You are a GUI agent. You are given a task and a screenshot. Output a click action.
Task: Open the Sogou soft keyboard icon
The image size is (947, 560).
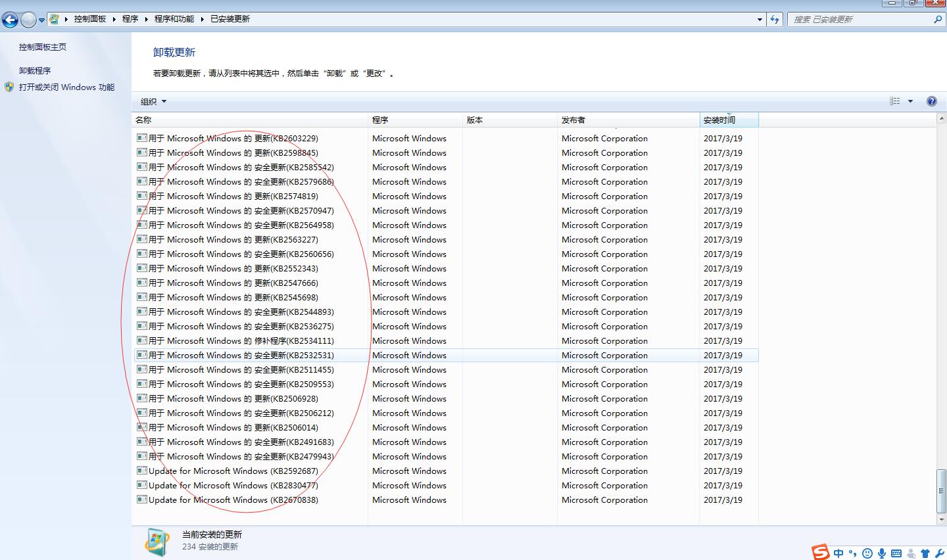point(896,553)
